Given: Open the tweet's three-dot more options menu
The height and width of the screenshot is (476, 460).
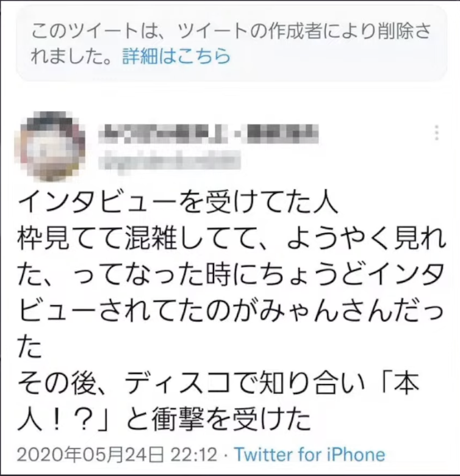Looking at the screenshot, I should tap(437, 133).
